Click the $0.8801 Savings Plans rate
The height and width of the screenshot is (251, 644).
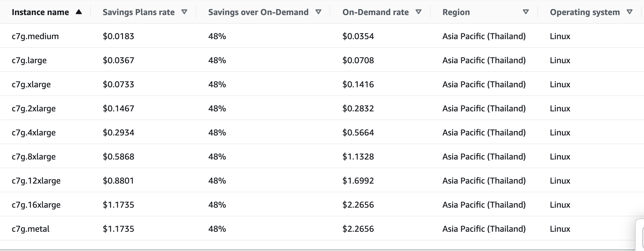(118, 181)
